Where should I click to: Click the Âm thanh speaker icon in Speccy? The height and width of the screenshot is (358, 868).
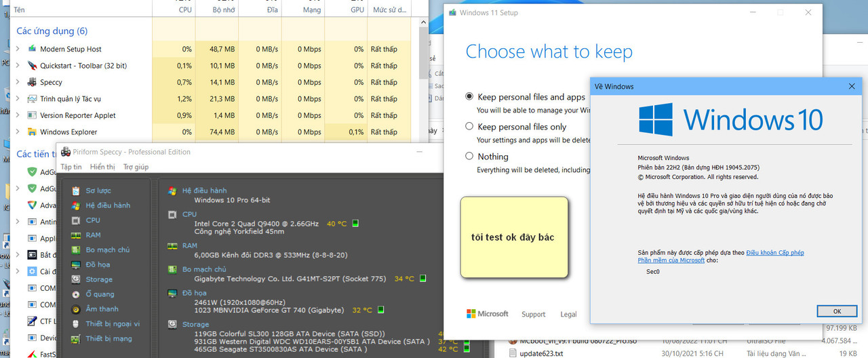[x=76, y=309]
